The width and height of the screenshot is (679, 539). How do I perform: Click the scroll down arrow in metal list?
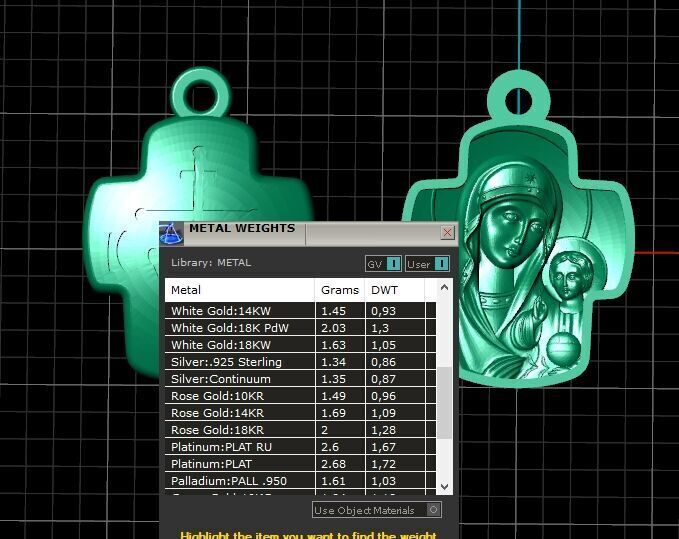coord(444,487)
